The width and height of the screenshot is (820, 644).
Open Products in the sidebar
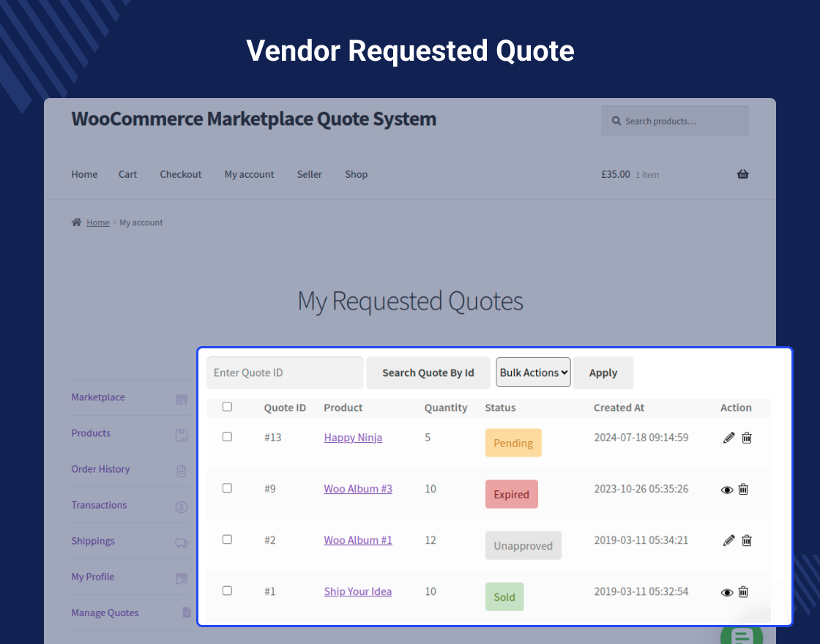[91, 433]
